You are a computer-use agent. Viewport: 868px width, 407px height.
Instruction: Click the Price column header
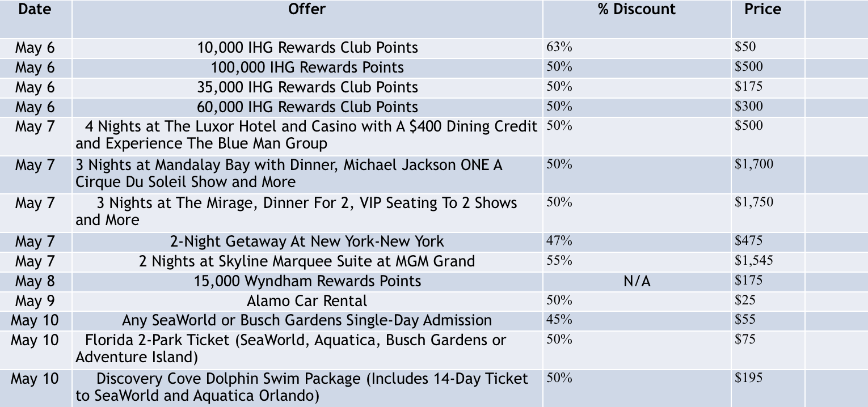tap(762, 10)
